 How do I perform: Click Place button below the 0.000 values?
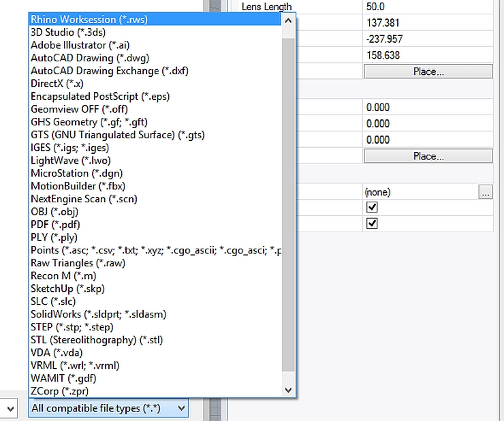tap(428, 156)
